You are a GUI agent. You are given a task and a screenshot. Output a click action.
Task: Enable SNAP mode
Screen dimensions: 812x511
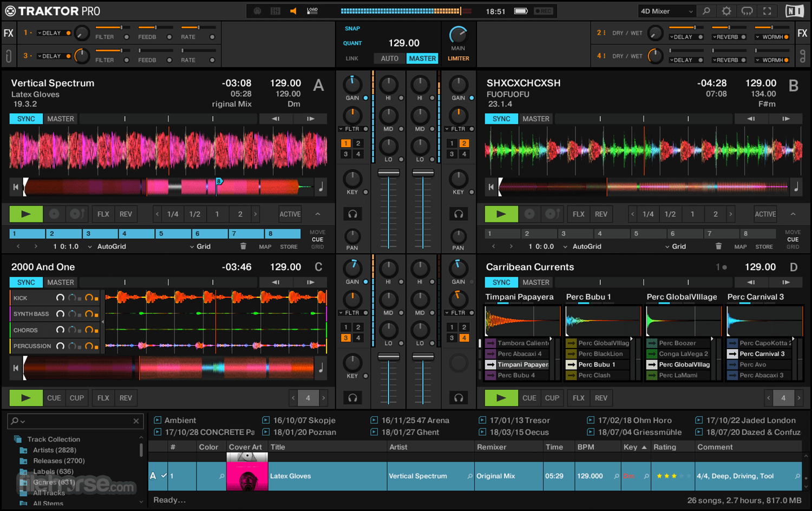[352, 28]
